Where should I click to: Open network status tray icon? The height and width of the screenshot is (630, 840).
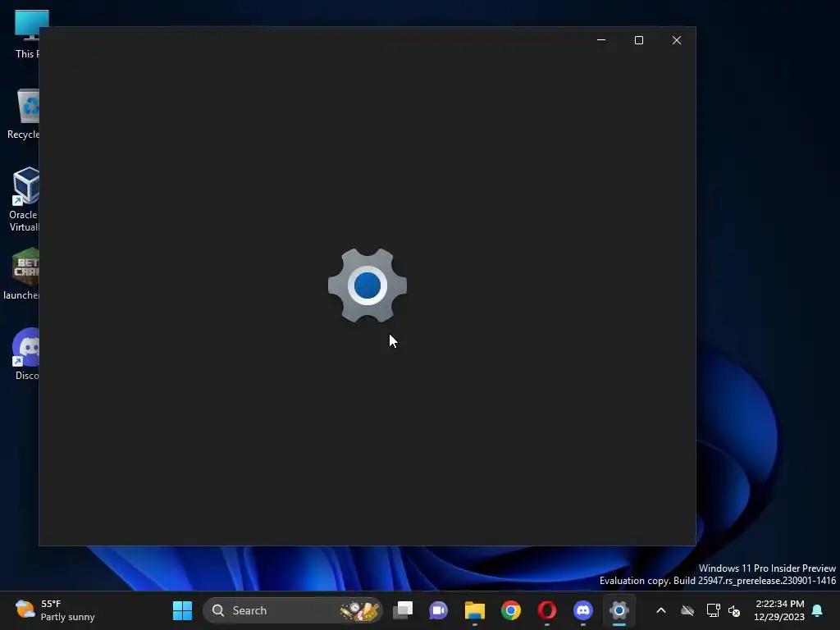point(713,610)
